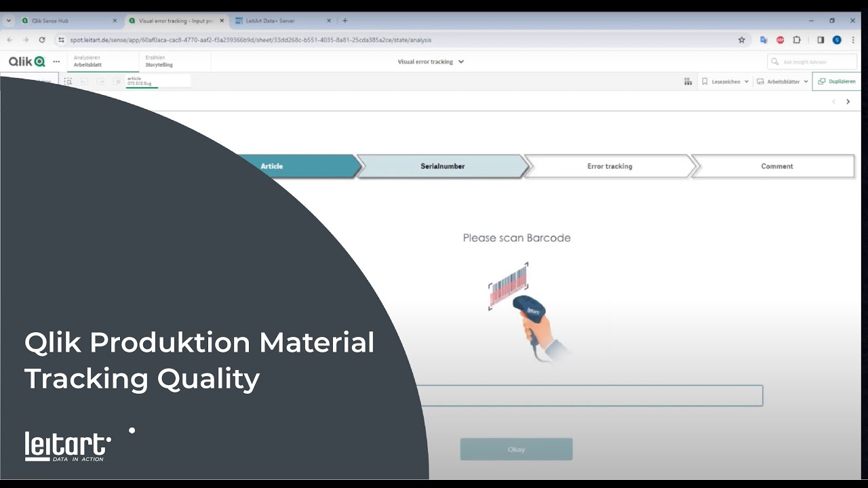Step forward in selections

pyautogui.click(x=100, y=81)
